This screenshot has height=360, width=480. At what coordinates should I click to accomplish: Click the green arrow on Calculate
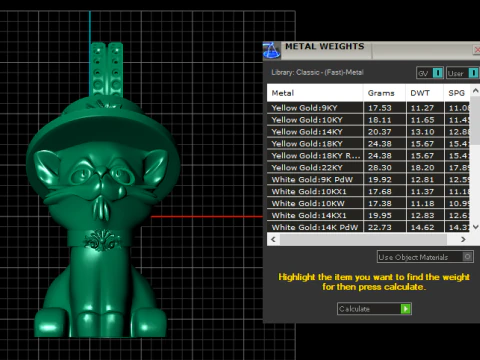click(x=405, y=309)
